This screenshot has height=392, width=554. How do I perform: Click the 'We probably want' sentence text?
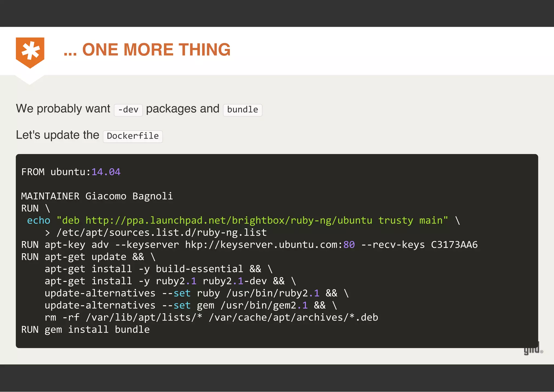63,109
